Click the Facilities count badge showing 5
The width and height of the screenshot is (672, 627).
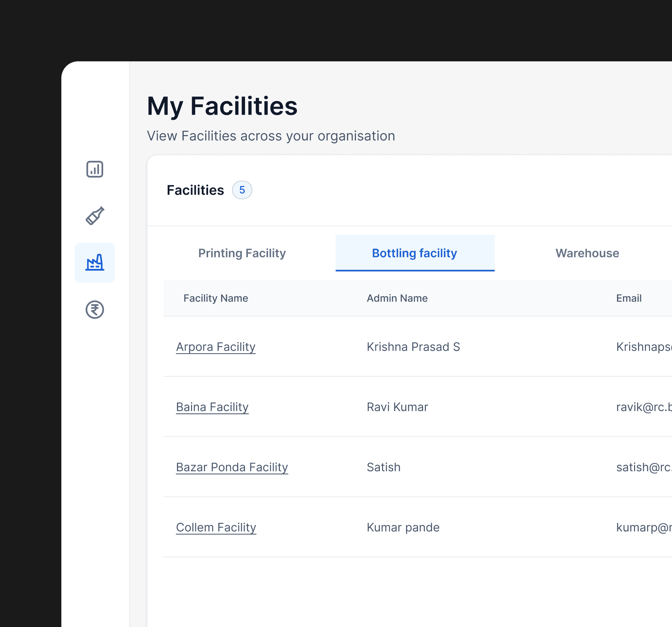(242, 190)
